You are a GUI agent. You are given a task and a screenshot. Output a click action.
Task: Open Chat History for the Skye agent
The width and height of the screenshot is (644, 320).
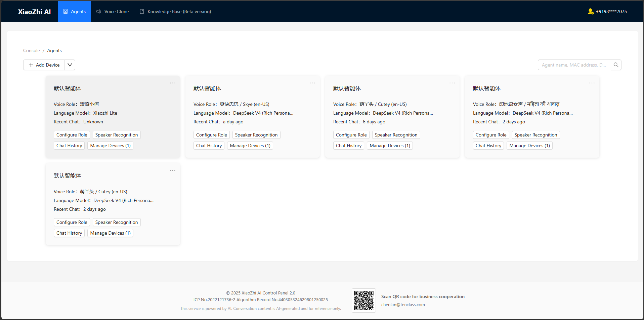click(x=209, y=146)
